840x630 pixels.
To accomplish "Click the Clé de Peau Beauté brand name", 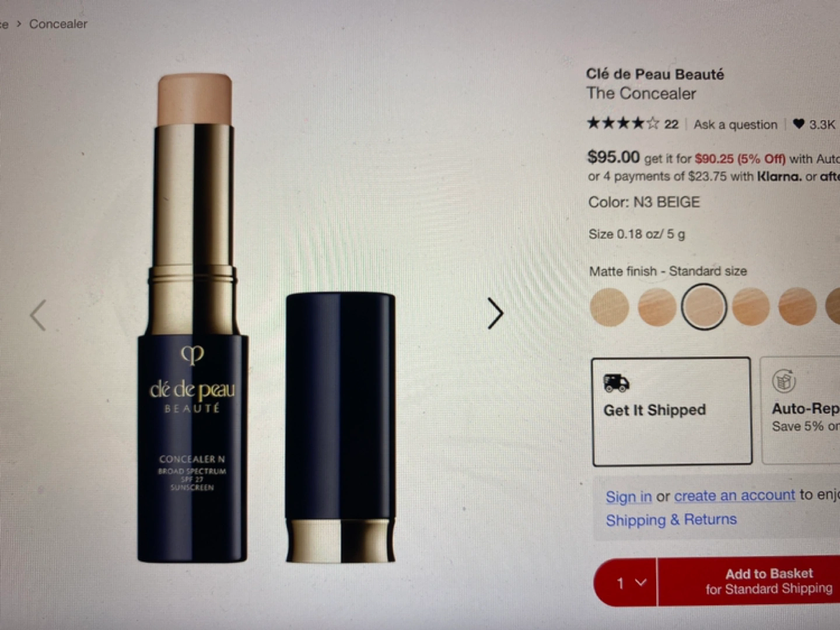I will 655,74.
